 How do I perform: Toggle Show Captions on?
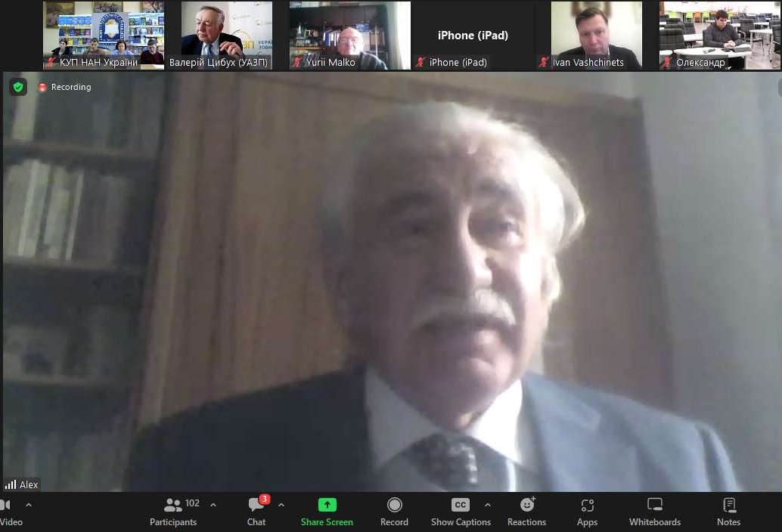[461, 511]
